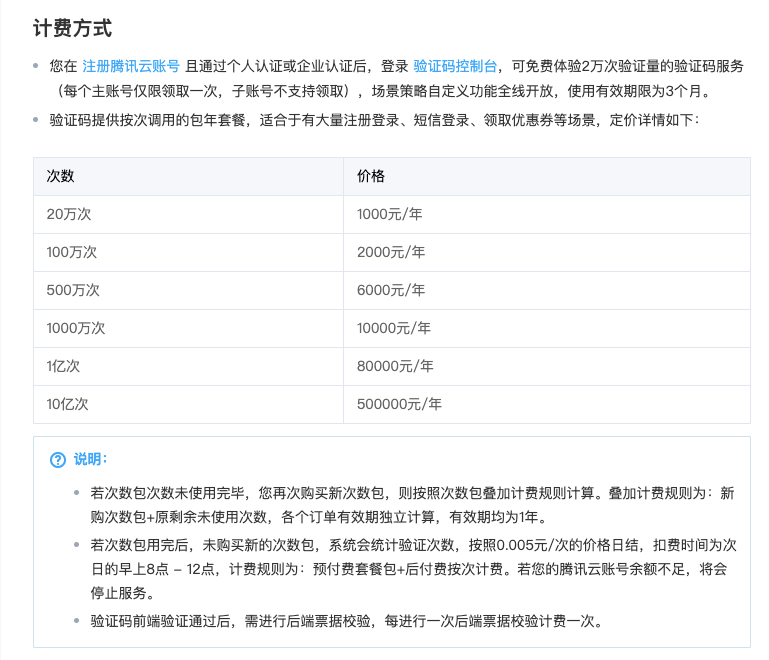This screenshot has width=769, height=660.
Task: Select the 6000元/年 price cell
Action: click(547, 290)
